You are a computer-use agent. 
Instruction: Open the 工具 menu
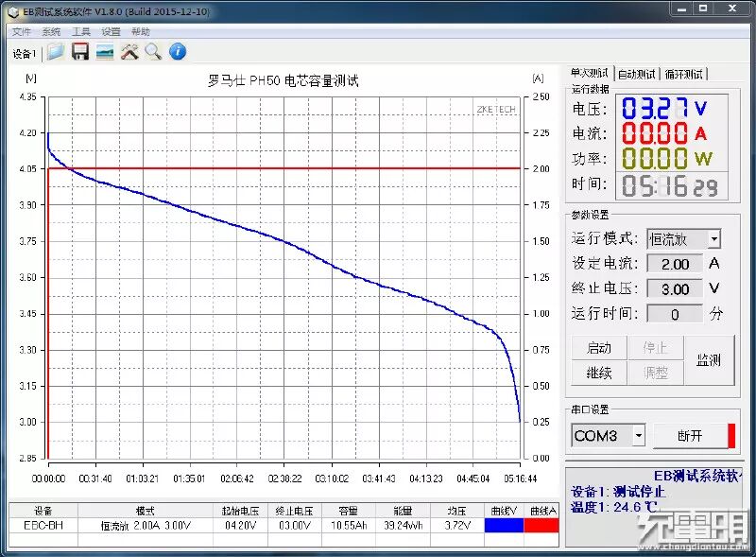81,32
